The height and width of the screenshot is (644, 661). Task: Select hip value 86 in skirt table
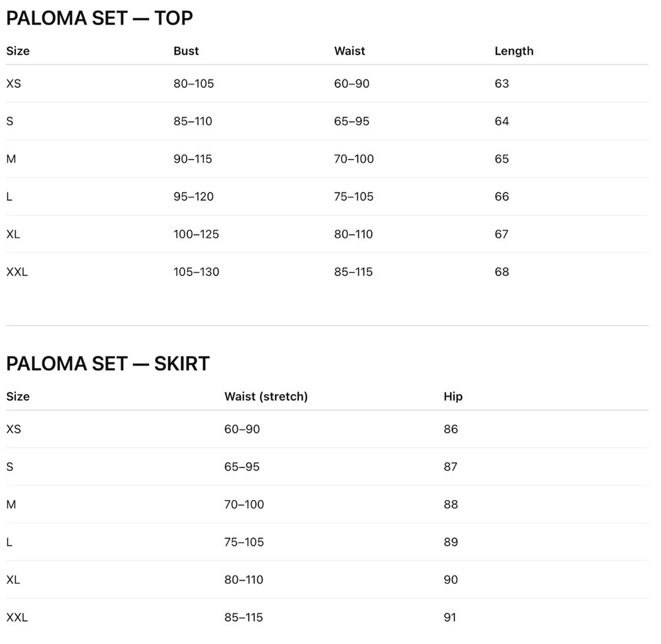451,430
